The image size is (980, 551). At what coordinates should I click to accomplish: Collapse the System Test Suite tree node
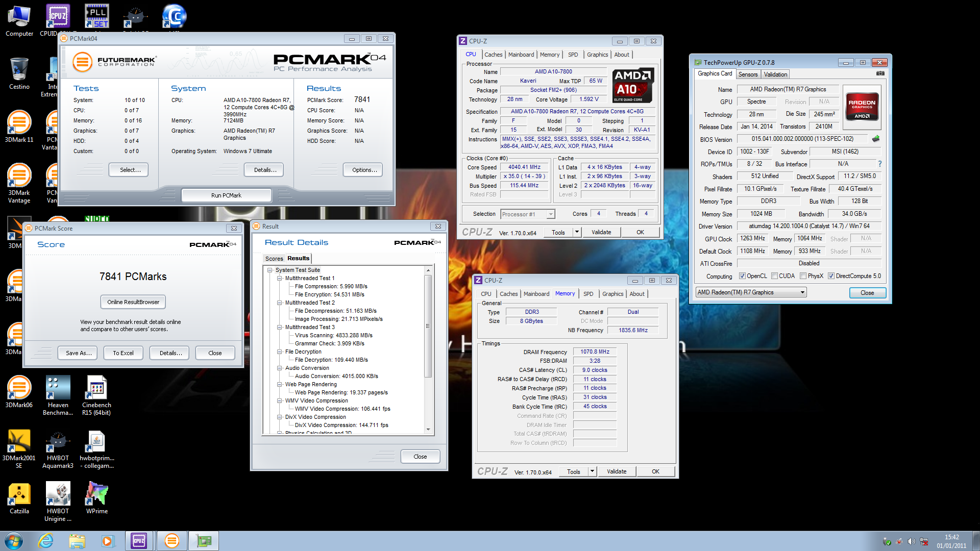tap(270, 270)
